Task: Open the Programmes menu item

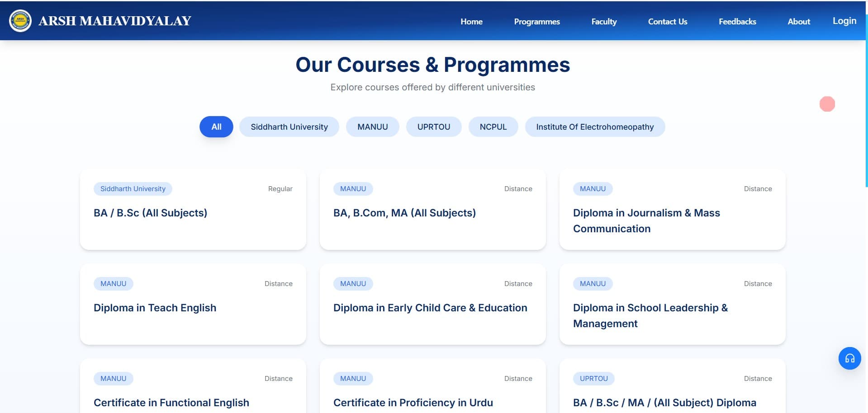Action: [537, 21]
